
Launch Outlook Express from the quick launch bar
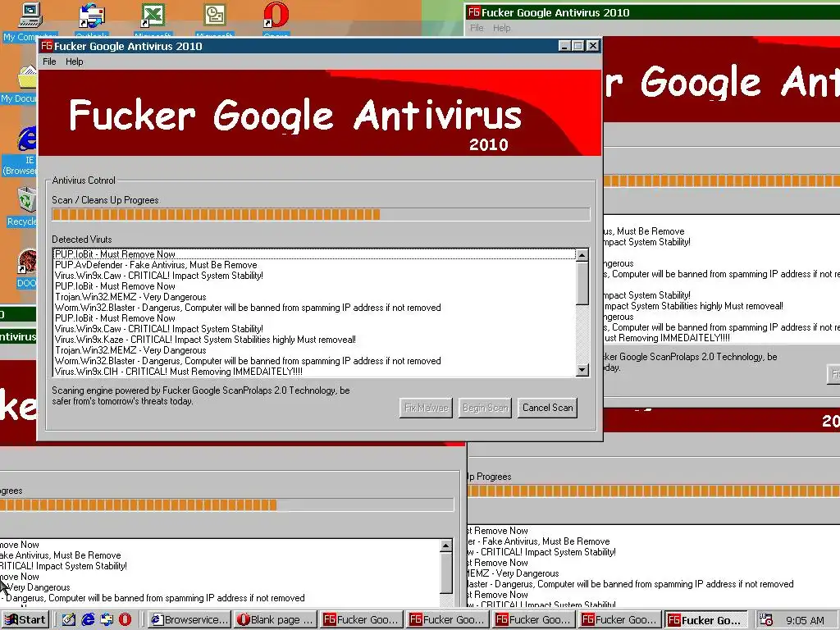tap(107, 620)
